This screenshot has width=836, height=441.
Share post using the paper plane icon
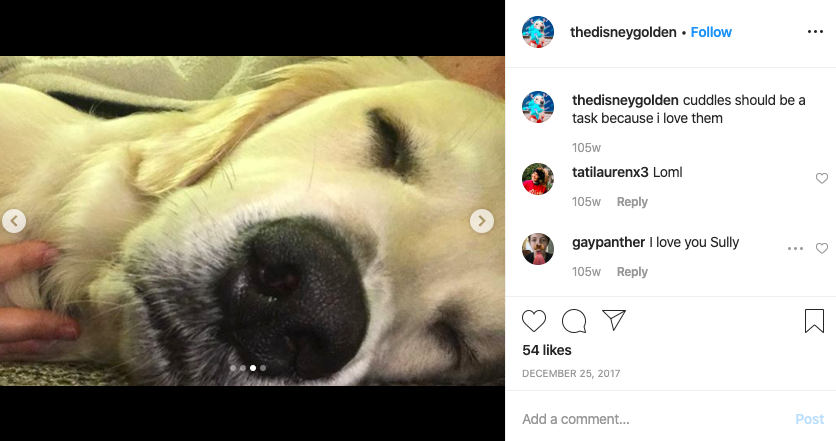pos(614,320)
